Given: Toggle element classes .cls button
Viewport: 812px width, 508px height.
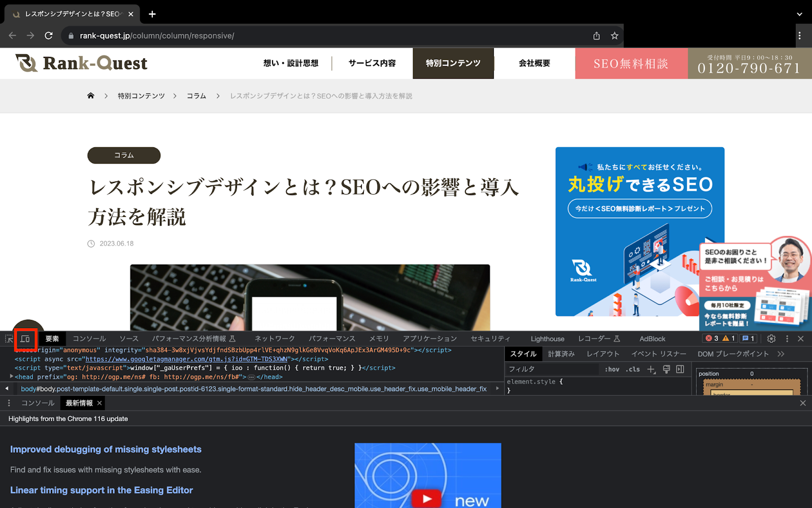Looking at the screenshot, I should point(632,369).
